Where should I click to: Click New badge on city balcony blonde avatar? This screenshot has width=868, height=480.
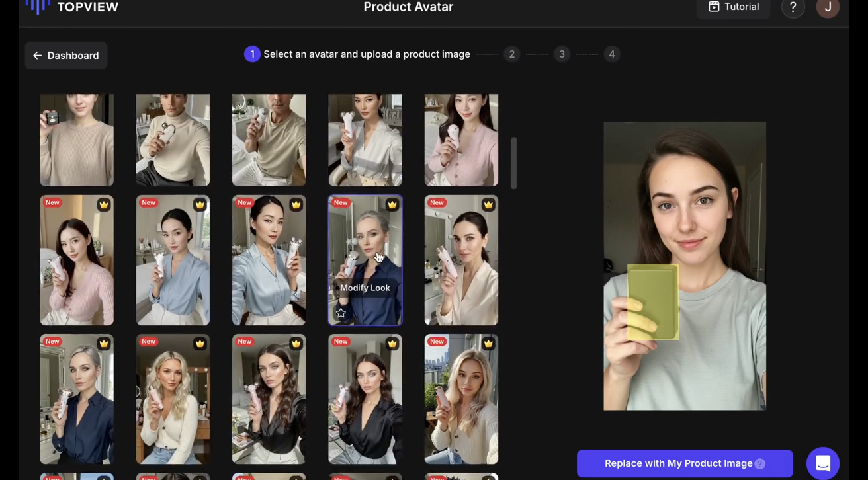point(437,342)
